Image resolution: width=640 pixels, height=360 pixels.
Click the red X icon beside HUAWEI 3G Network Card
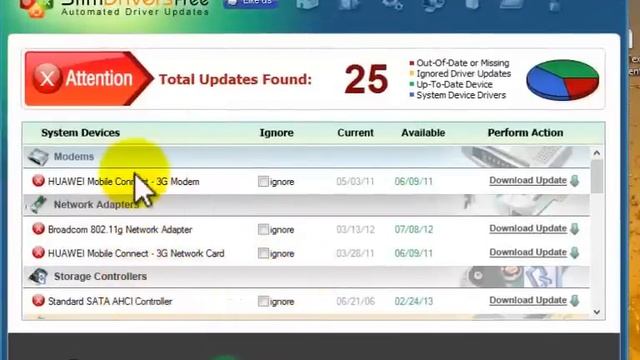click(38, 253)
